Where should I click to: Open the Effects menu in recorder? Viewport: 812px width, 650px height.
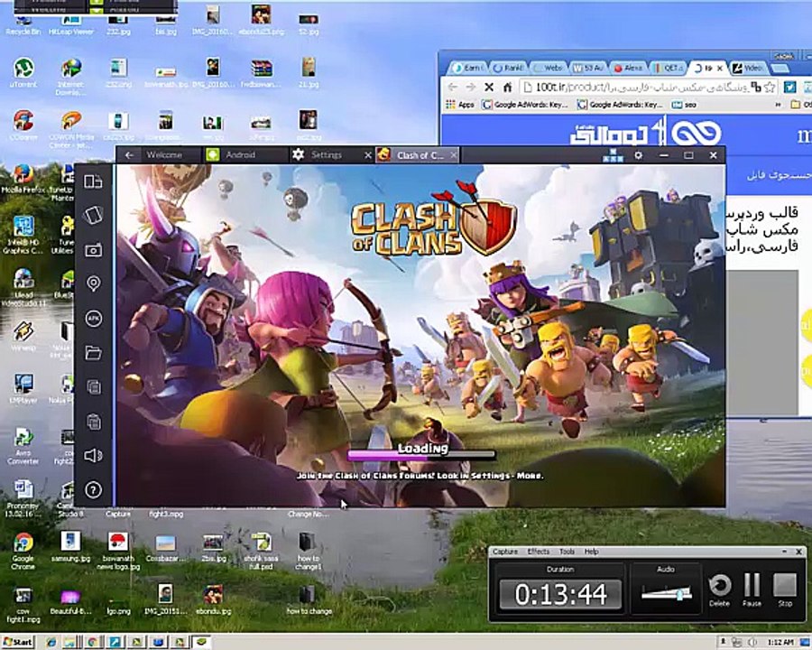(x=538, y=552)
